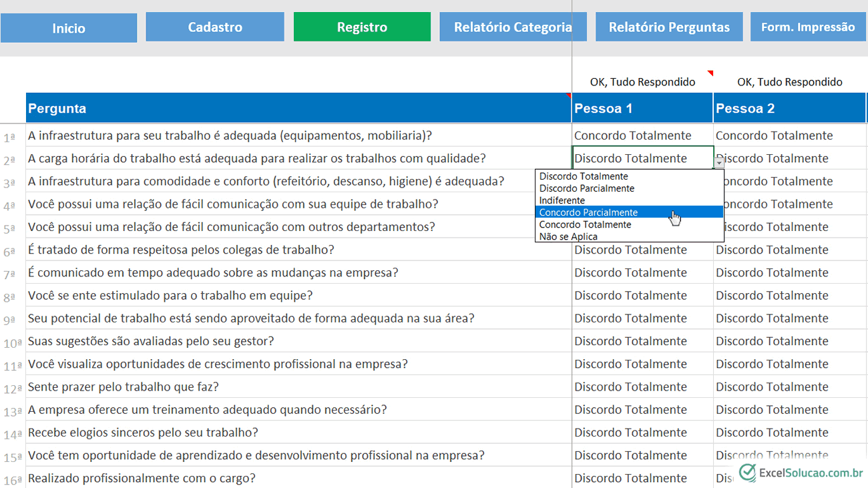This screenshot has height=488, width=868.
Task: Select Pessoa 1 answer for question 6
Action: pyautogui.click(x=642, y=250)
